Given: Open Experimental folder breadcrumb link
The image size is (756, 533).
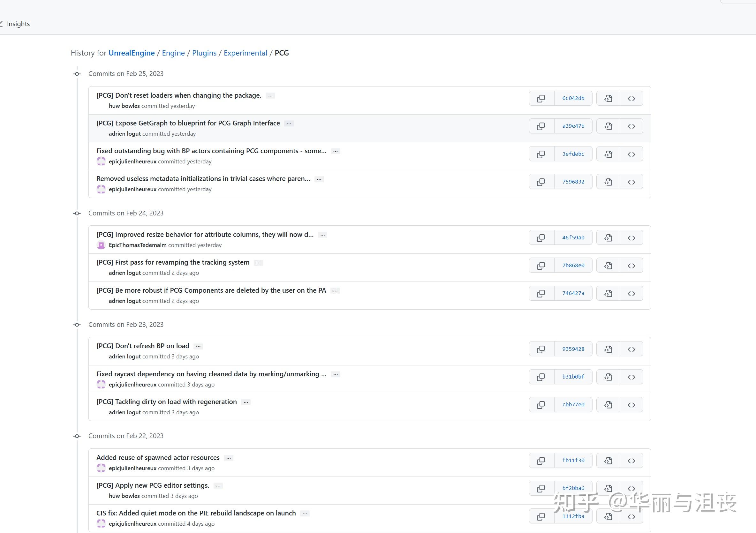Looking at the screenshot, I should pos(245,53).
